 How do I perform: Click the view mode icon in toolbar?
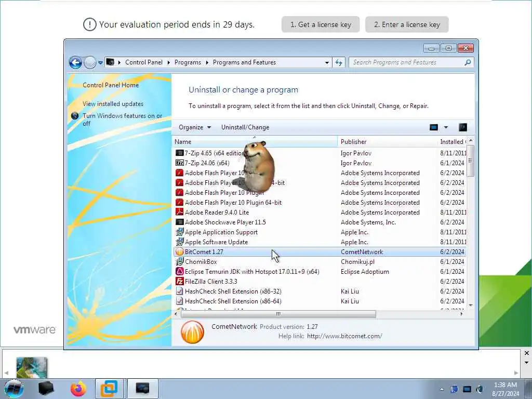[434, 127]
